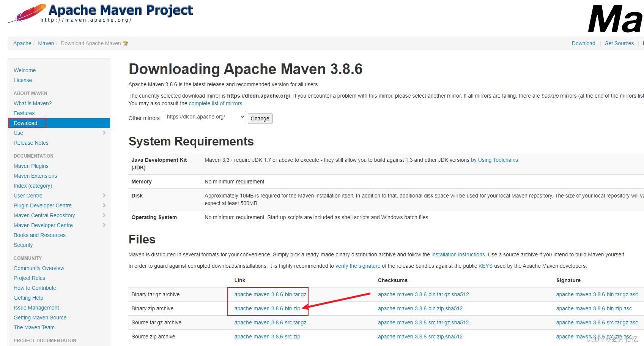The height and width of the screenshot is (346, 644).
Task: Click by Using Toolchains link
Action: tap(494, 160)
